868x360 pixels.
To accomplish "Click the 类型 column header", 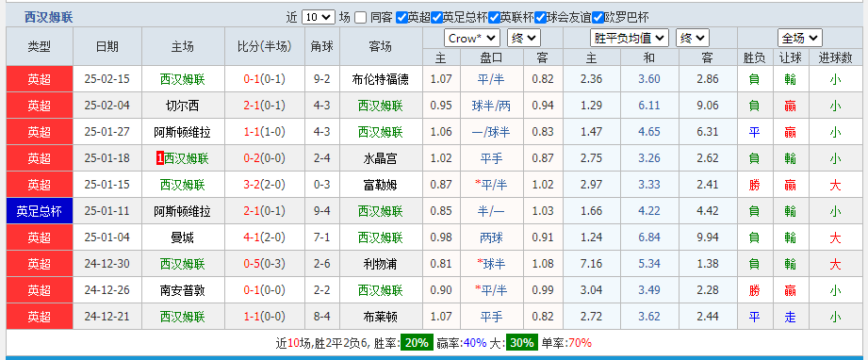I will click(40, 46).
